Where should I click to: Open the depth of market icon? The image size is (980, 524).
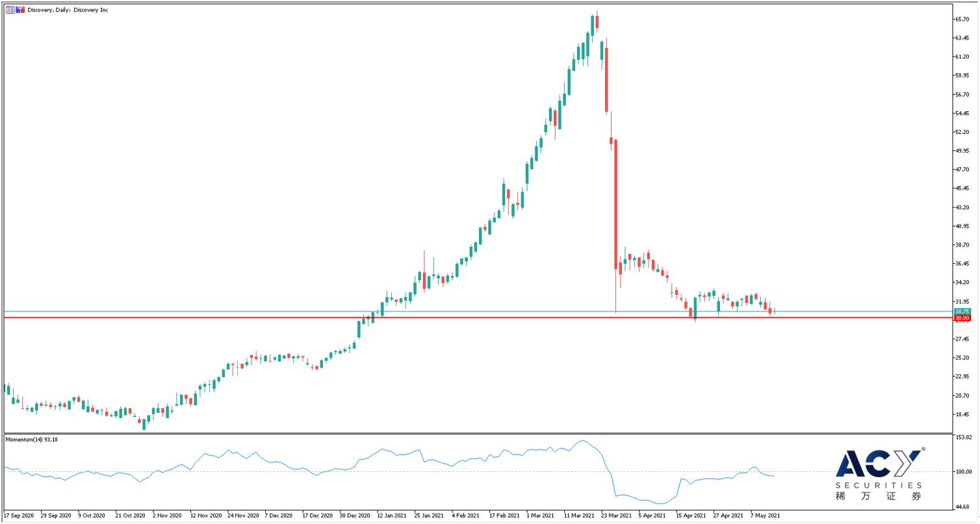[x=20, y=10]
